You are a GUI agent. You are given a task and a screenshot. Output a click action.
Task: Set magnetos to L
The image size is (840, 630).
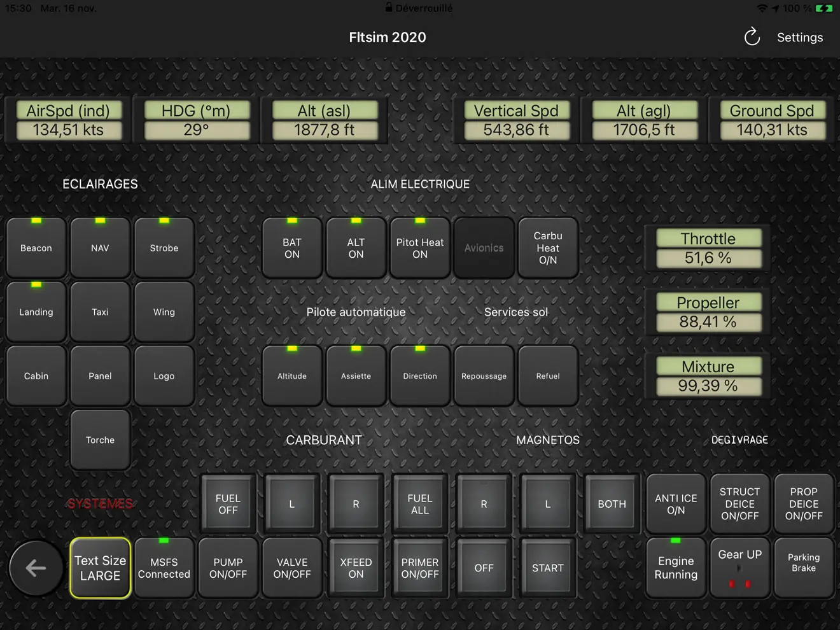pyautogui.click(x=548, y=504)
